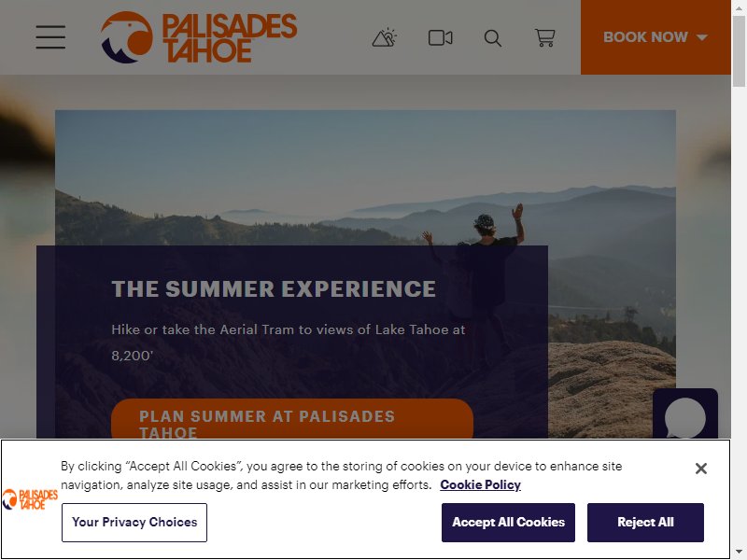Screen dimensions: 747x560
Task: Click the scrollbar up arrow
Action: pyautogui.click(x=739, y=7)
